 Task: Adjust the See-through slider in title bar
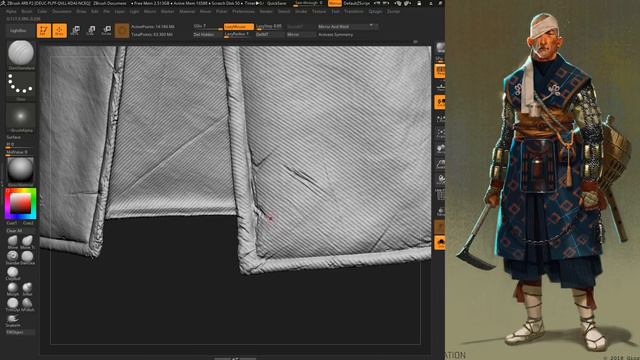click(x=309, y=3)
